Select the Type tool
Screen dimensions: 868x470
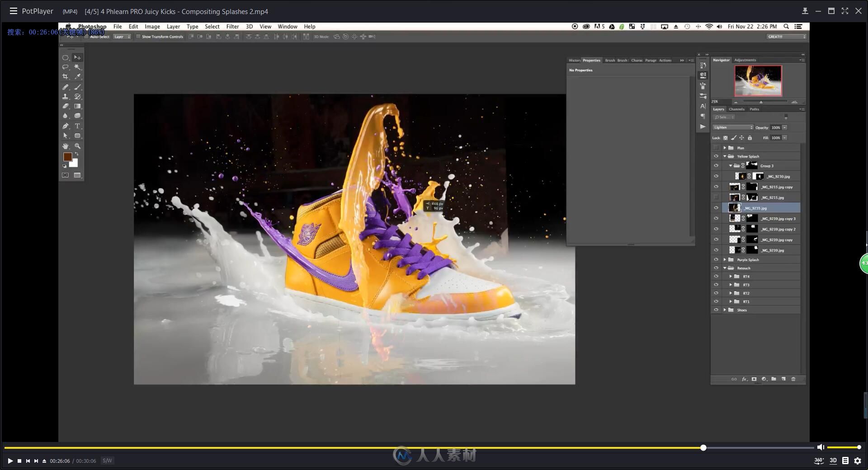(78, 126)
